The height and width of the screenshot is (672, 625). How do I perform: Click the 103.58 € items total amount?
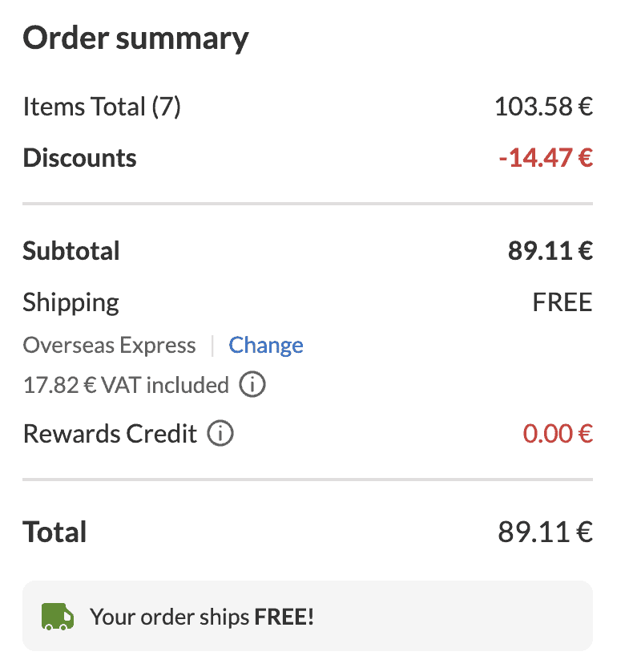pyautogui.click(x=543, y=107)
